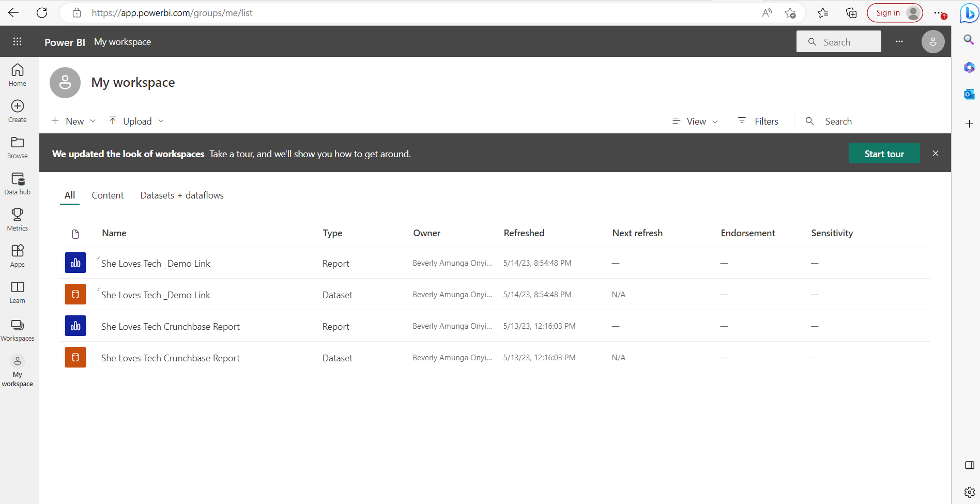
Task: Open Apps in left navigation
Action: [x=17, y=256]
